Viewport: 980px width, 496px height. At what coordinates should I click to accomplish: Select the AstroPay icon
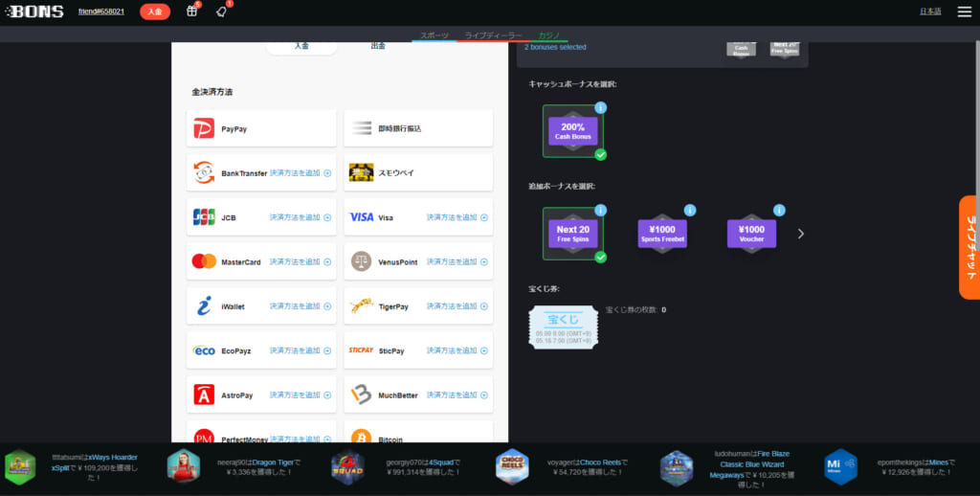[204, 395]
